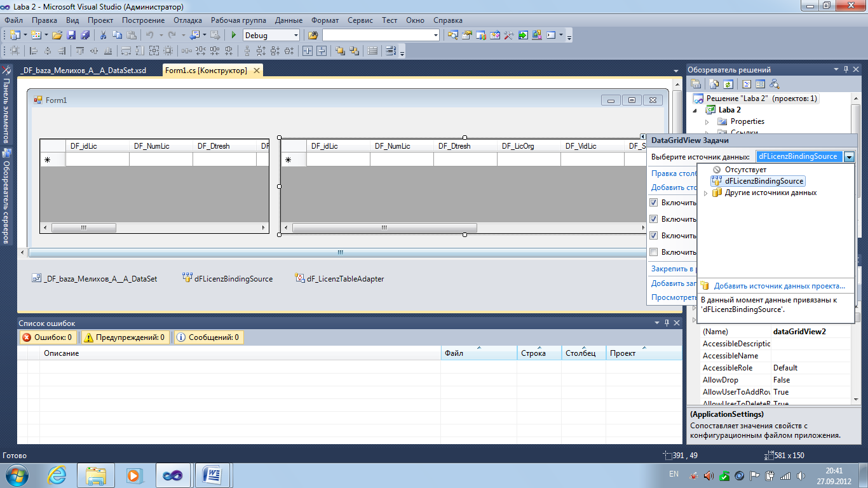Expand Другие источники данных tree node
Image resolution: width=868 pixels, height=488 pixels.
click(x=705, y=193)
